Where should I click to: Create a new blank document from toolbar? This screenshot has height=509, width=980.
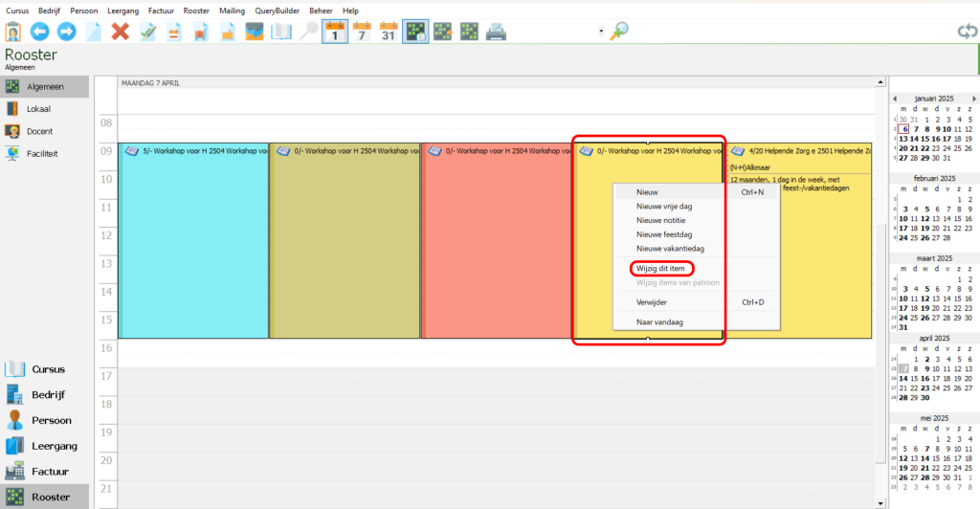click(x=93, y=32)
